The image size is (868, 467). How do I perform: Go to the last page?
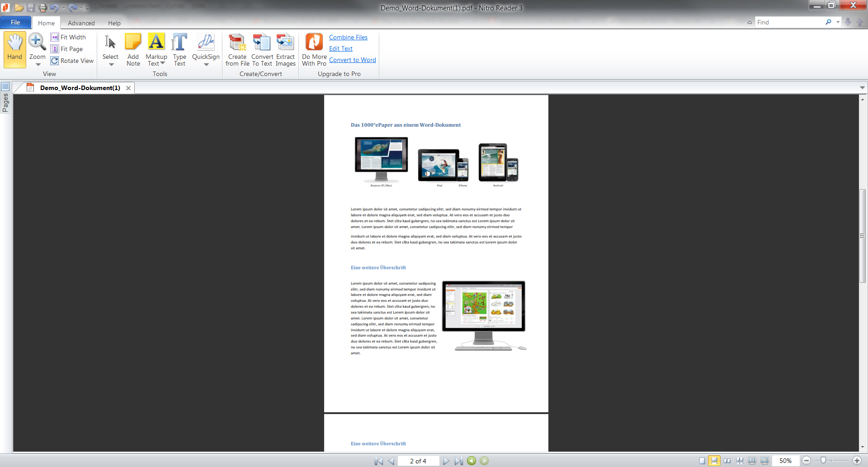(x=458, y=461)
